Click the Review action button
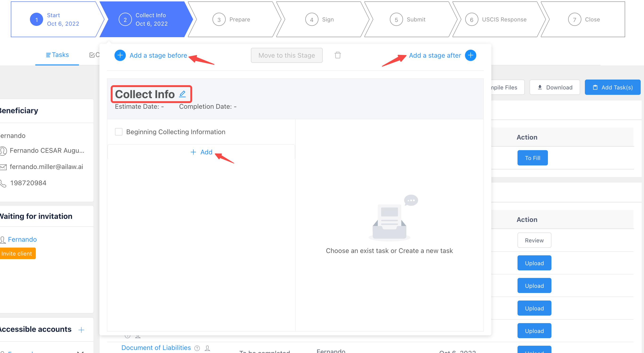Image resolution: width=644 pixels, height=353 pixels. 534,240
